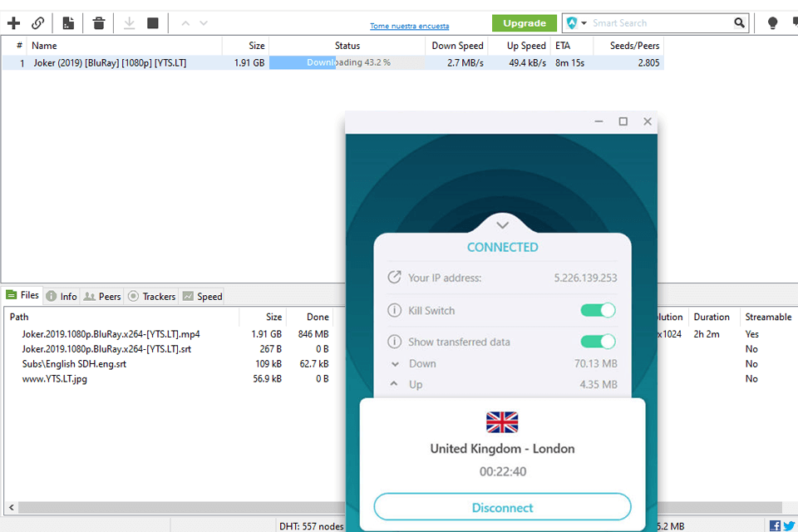The height and width of the screenshot is (532, 798).
Task: Click the VPN IP address 5.226.139.253
Action: click(585, 278)
